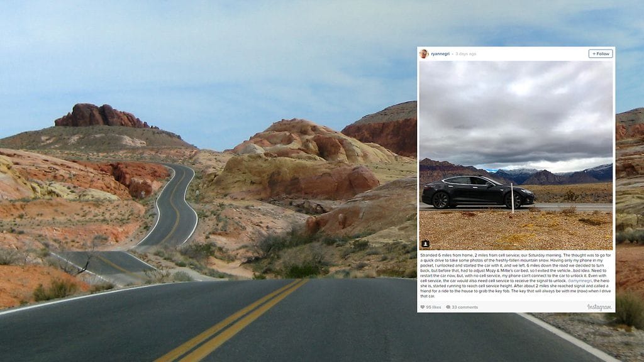Open the tagged people icon on photo

pyautogui.click(x=426, y=244)
